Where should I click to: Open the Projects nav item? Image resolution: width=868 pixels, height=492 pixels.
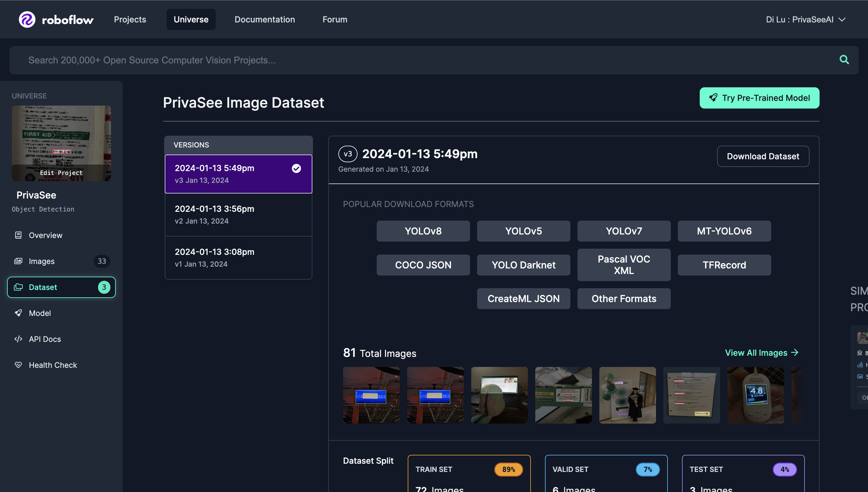(130, 19)
